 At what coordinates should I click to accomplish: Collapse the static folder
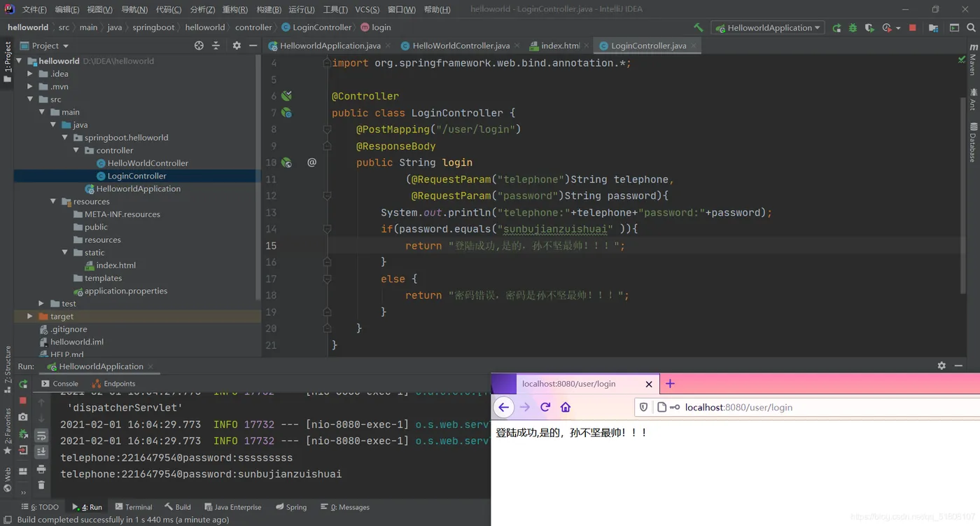point(65,253)
